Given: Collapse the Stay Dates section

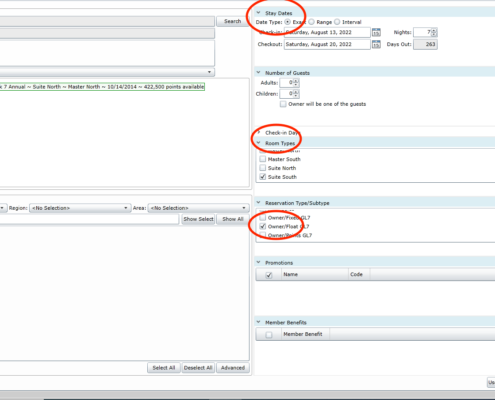Looking at the screenshot, I should pos(258,13).
